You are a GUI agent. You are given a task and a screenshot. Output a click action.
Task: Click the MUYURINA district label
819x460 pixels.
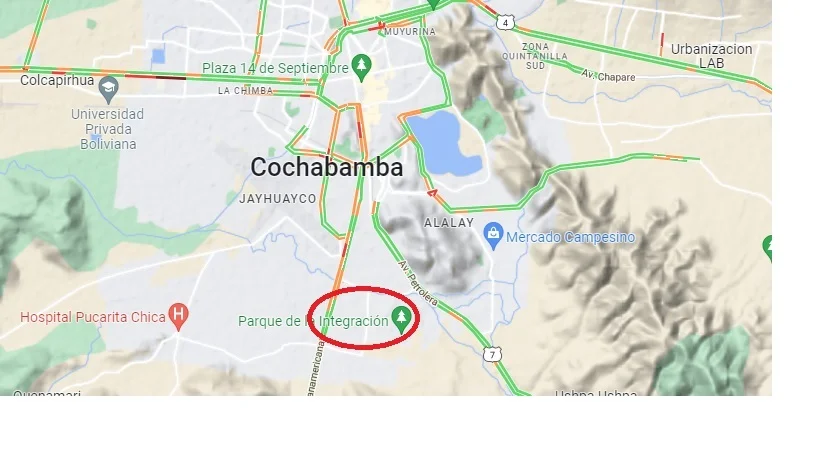click(x=410, y=32)
